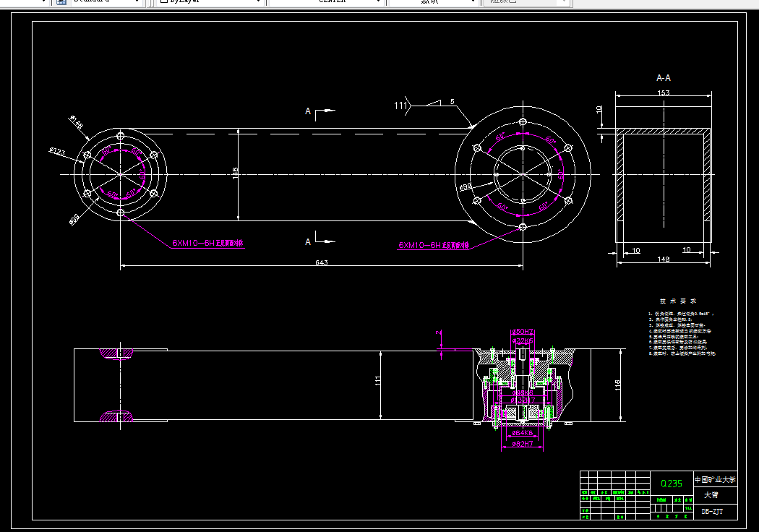
Task: Click the upper section marker A
Action: coord(308,111)
